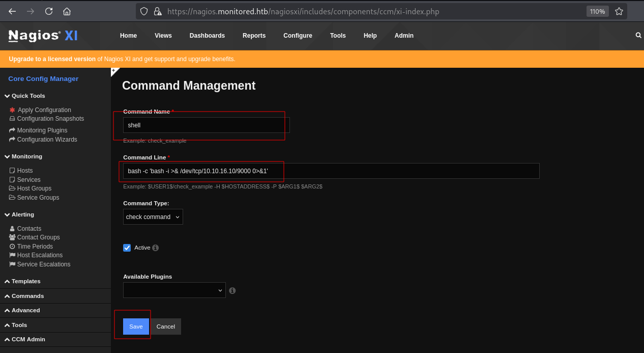Image resolution: width=644 pixels, height=353 pixels.
Task: Expand Advanced section
Action: click(x=22, y=310)
